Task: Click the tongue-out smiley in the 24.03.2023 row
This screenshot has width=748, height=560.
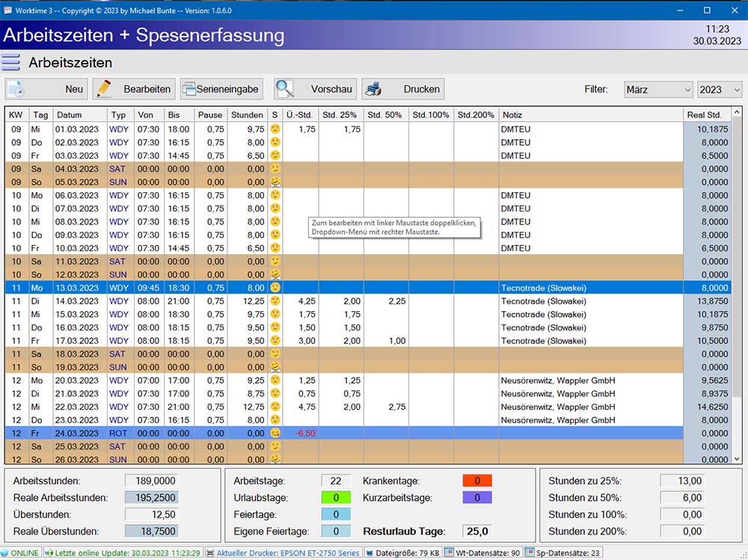Action: [275, 433]
